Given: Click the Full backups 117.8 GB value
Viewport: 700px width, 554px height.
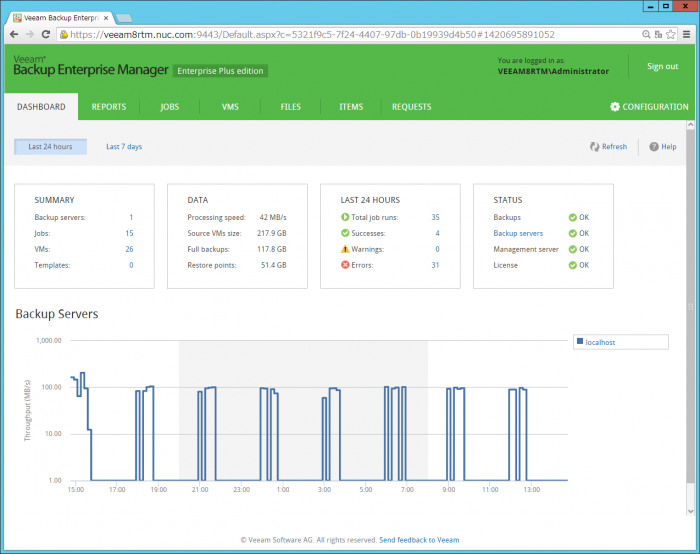Looking at the screenshot, I should (271, 249).
